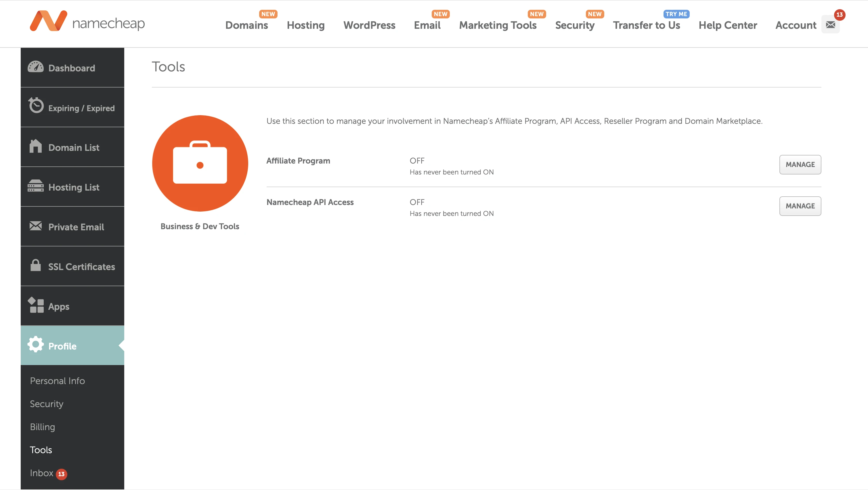Image resolution: width=868 pixels, height=490 pixels.
Task: Click the Business & Dev Tools briefcase icon
Action: click(x=200, y=164)
